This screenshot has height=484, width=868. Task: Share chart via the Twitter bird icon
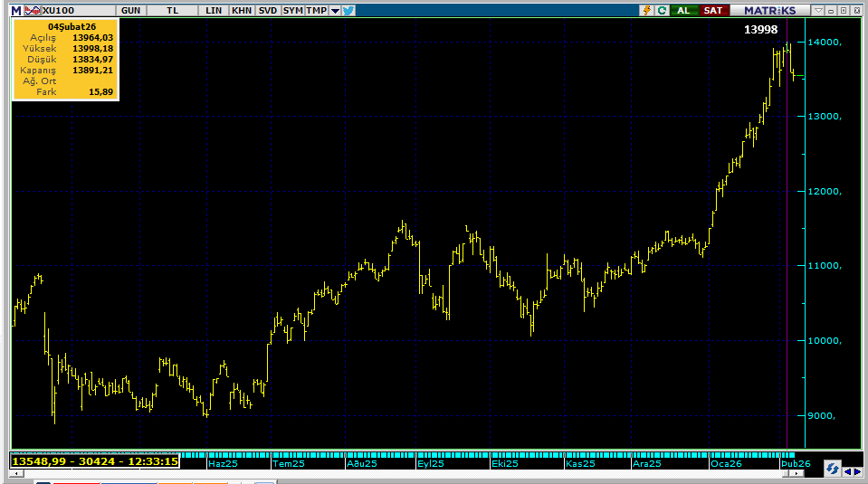348,10
